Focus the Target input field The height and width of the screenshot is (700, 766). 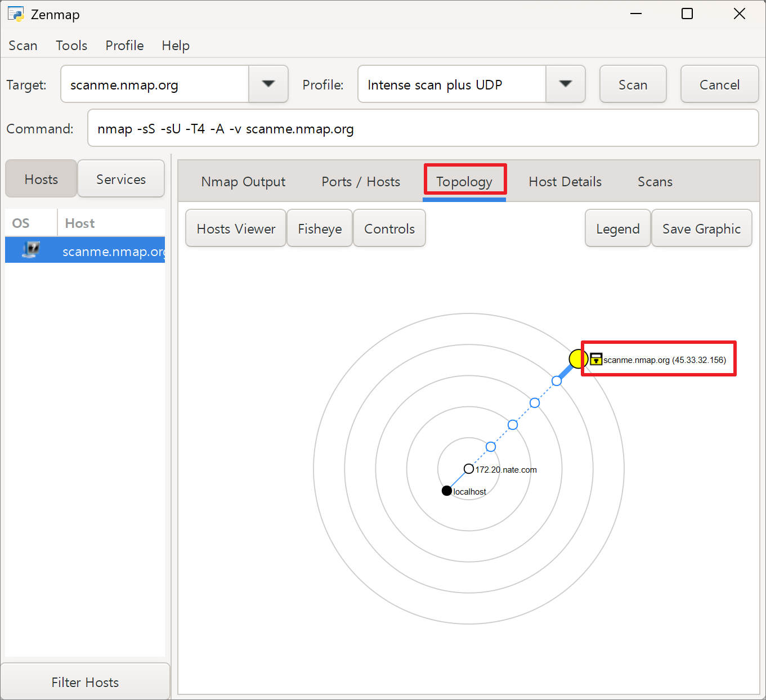click(155, 84)
